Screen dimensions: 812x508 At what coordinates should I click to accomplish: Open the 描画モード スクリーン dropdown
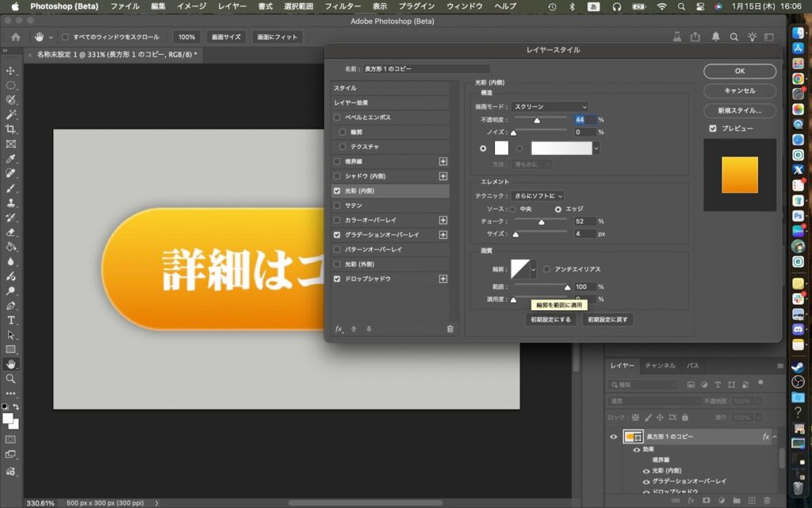(550, 106)
